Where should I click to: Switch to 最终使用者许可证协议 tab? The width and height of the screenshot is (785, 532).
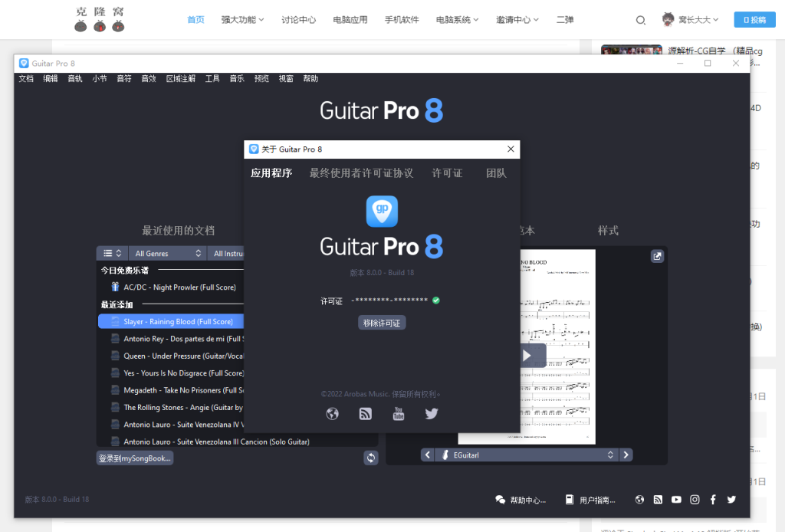pyautogui.click(x=362, y=173)
